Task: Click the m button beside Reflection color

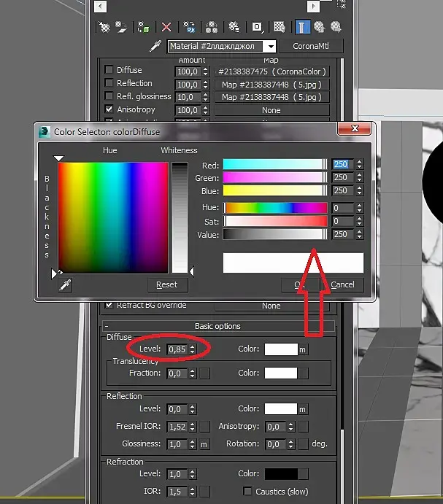Action: (302, 409)
